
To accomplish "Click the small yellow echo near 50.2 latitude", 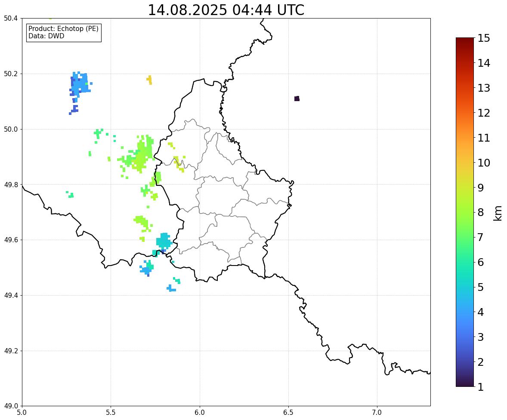I will (x=149, y=80).
